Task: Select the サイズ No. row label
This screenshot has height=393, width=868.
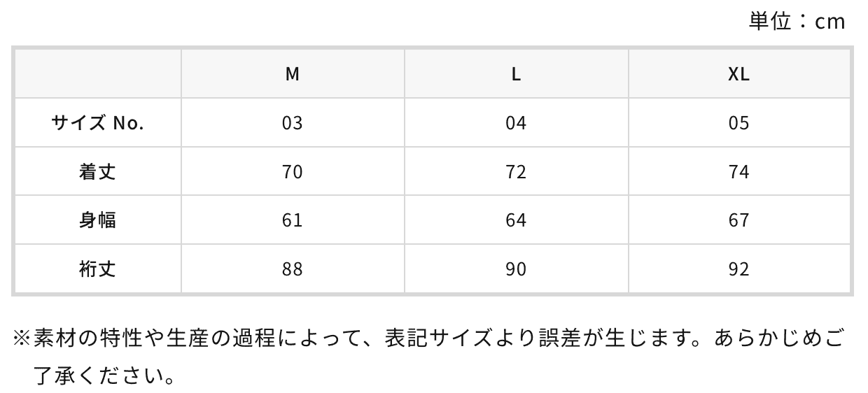Action: coord(97,123)
